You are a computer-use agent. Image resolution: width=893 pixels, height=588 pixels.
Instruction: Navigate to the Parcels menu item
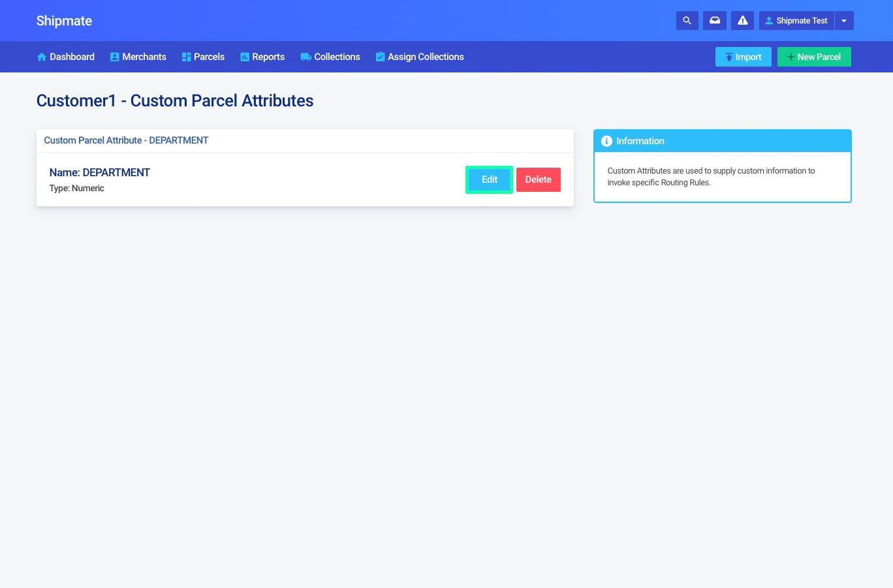pyautogui.click(x=203, y=57)
